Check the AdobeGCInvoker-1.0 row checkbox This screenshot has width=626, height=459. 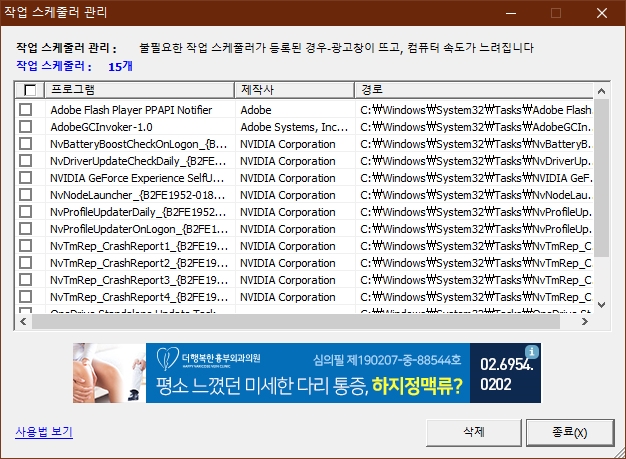pos(26,127)
